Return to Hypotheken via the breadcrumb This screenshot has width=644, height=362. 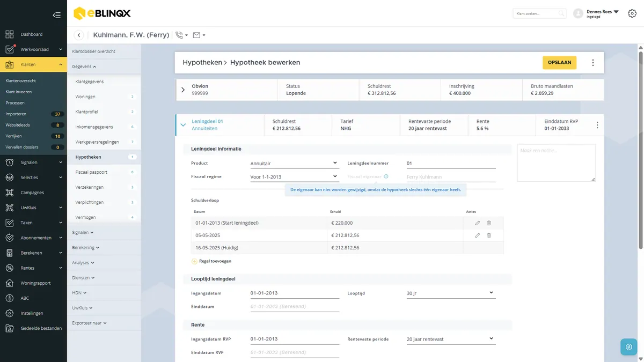point(202,63)
